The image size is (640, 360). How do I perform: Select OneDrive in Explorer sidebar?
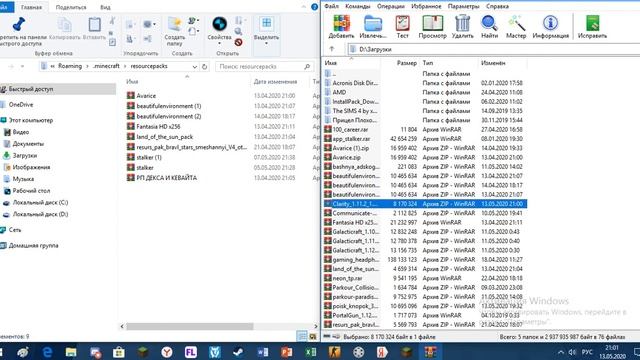point(21,104)
